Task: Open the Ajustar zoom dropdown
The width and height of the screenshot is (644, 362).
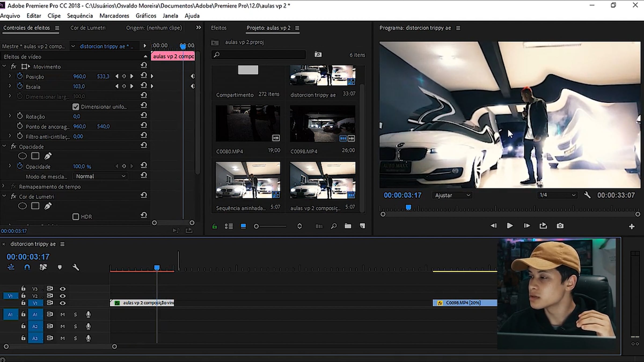Action: coord(452,195)
